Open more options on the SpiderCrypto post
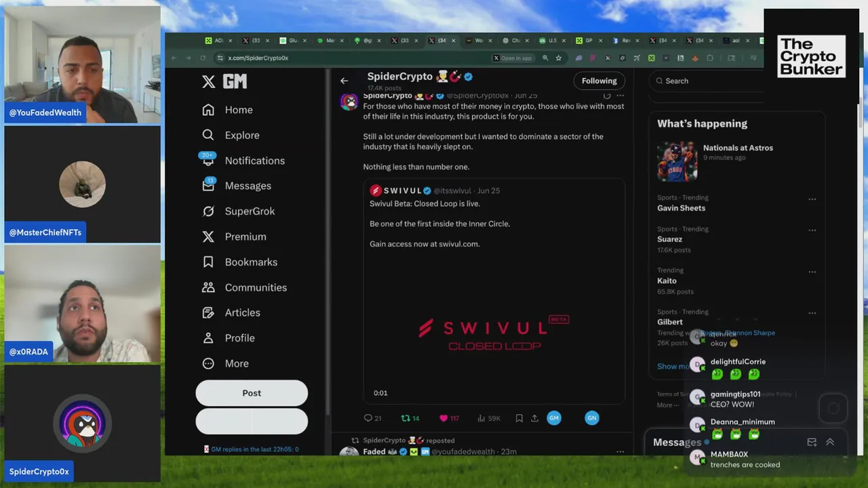The image size is (868, 488). [x=620, y=96]
